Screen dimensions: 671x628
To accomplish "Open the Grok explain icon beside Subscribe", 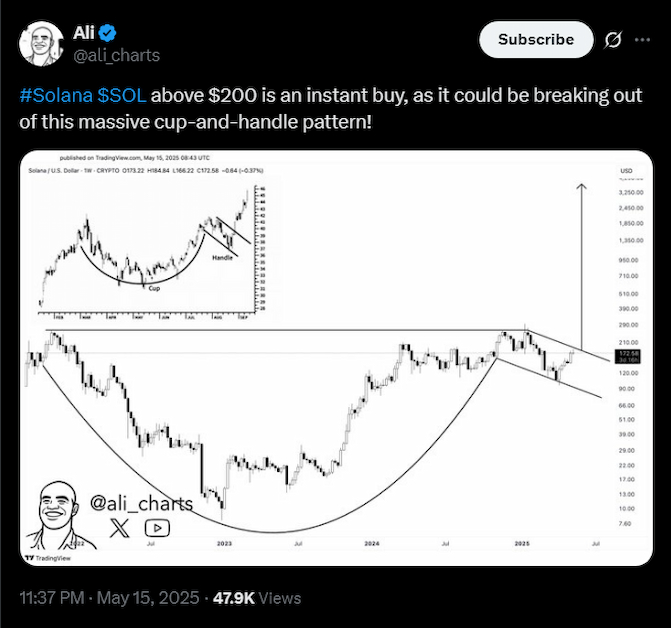I will (613, 40).
